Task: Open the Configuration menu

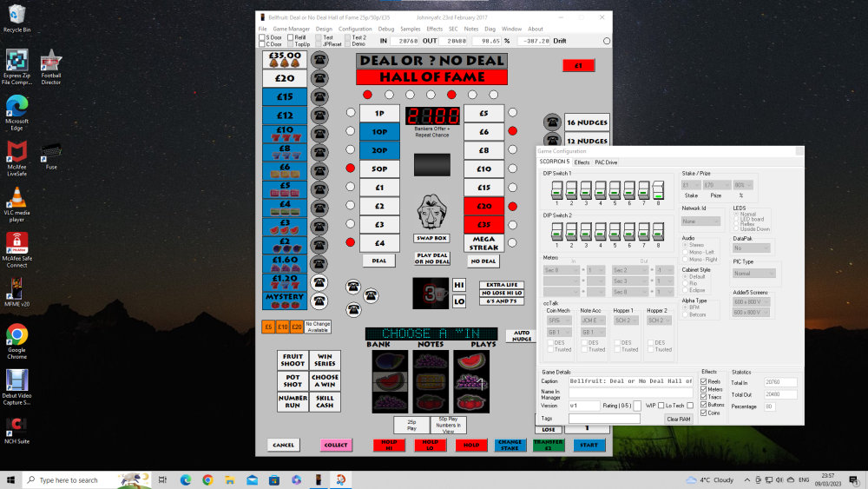Action: pyautogui.click(x=355, y=29)
